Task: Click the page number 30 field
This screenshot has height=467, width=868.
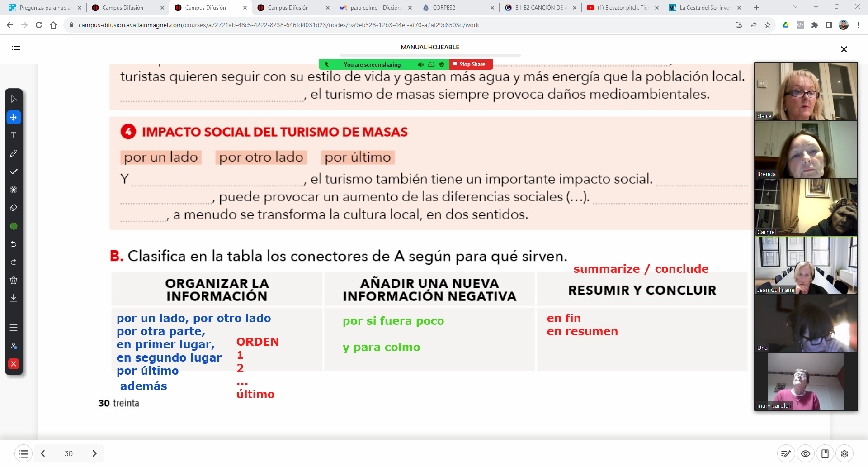Action: (x=69, y=453)
